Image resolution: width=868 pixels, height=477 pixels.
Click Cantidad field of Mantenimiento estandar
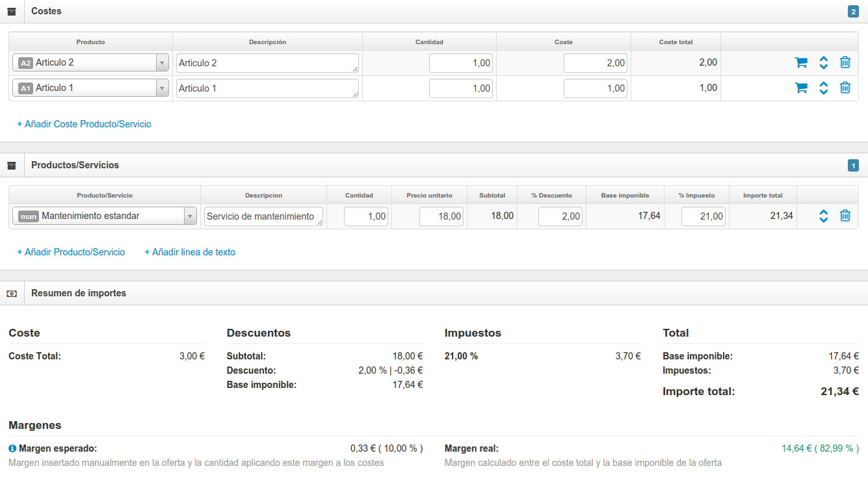click(366, 216)
